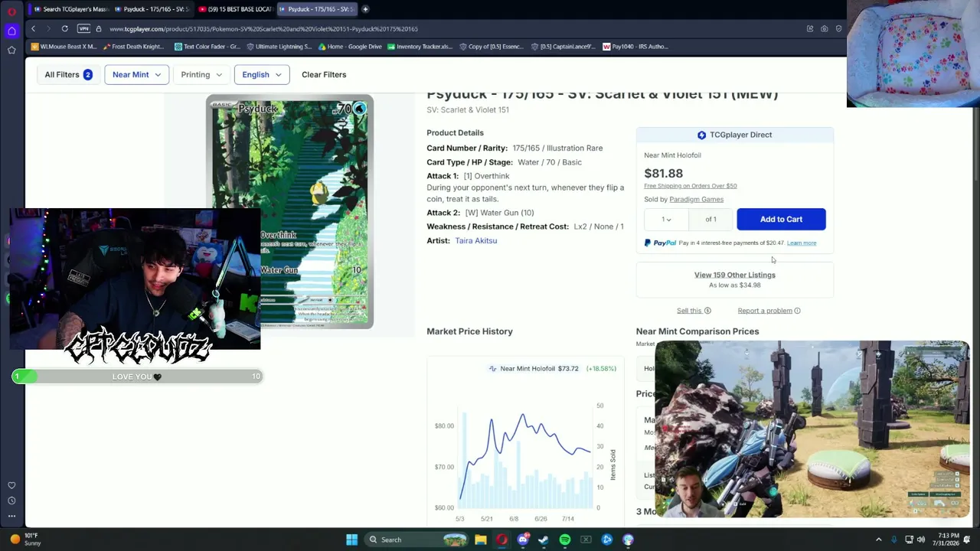
Task: Click the heart icon in the lower sidebar
Action: pyautogui.click(x=11, y=485)
